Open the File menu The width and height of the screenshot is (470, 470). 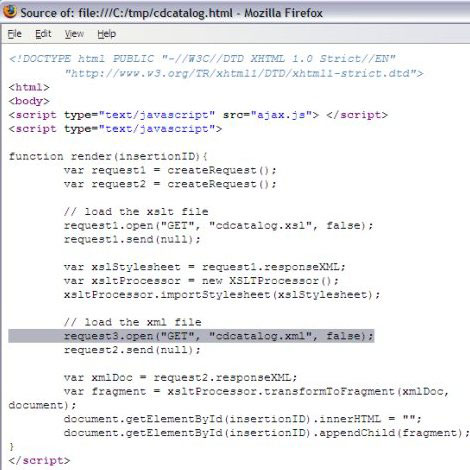click(x=15, y=34)
